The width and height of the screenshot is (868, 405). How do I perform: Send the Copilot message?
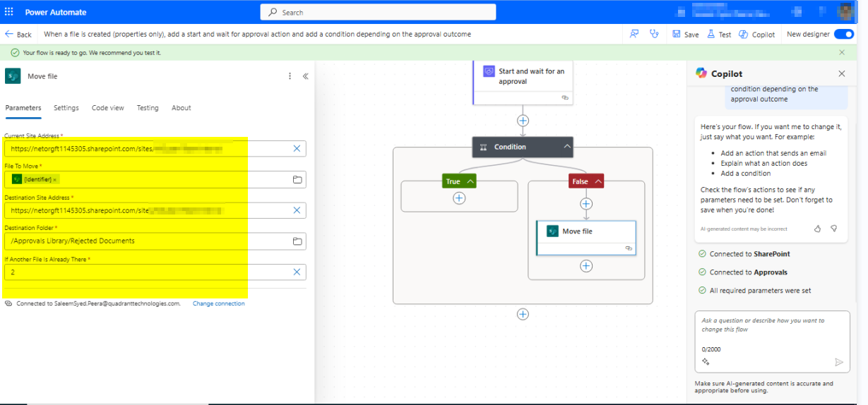[x=839, y=362]
